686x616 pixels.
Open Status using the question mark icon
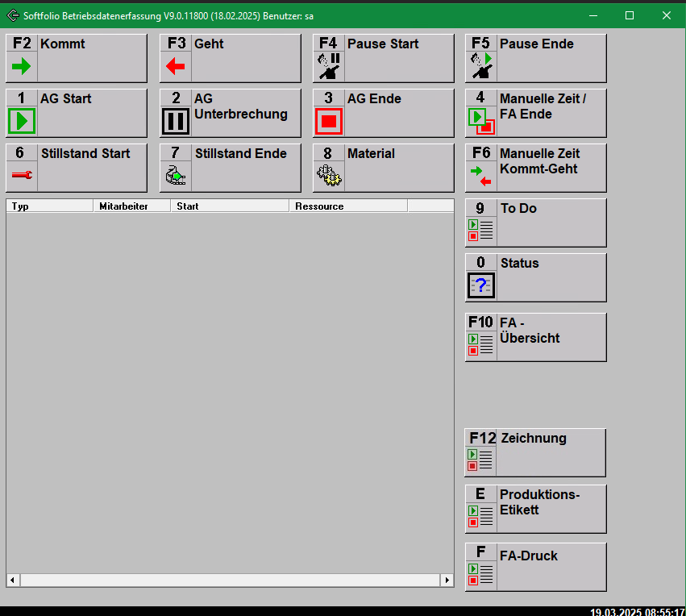coord(480,285)
